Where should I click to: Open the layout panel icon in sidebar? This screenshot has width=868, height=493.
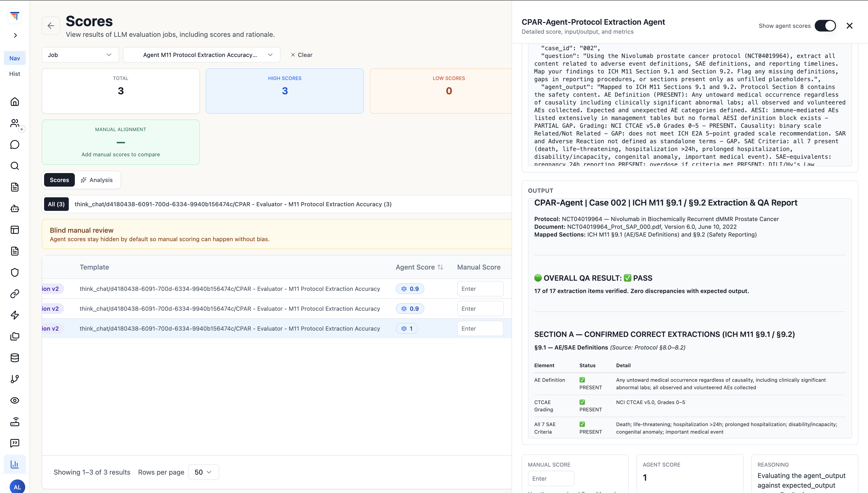pyautogui.click(x=15, y=230)
